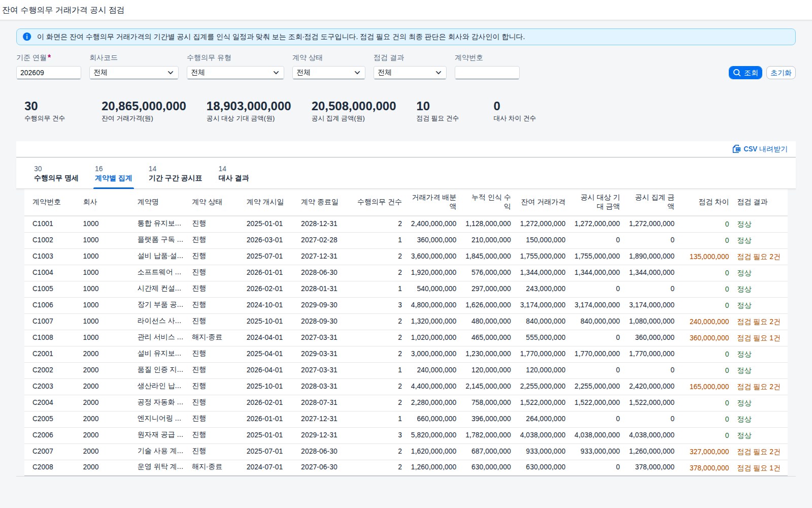Viewport: 812px width, 508px height.
Task: Open the 회사코드 dropdown
Action: pyautogui.click(x=134, y=73)
